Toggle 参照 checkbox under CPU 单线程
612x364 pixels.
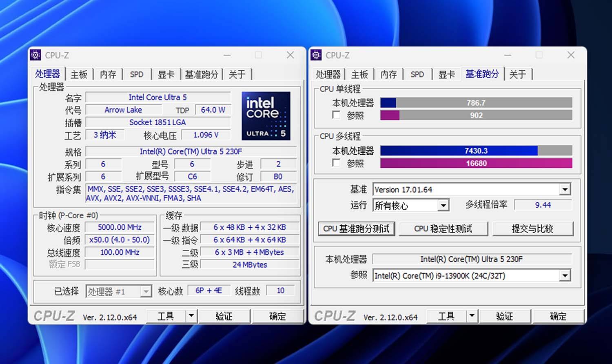(x=336, y=115)
